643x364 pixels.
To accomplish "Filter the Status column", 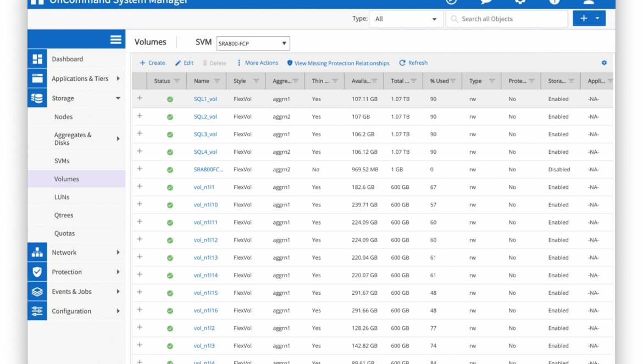I will click(177, 81).
